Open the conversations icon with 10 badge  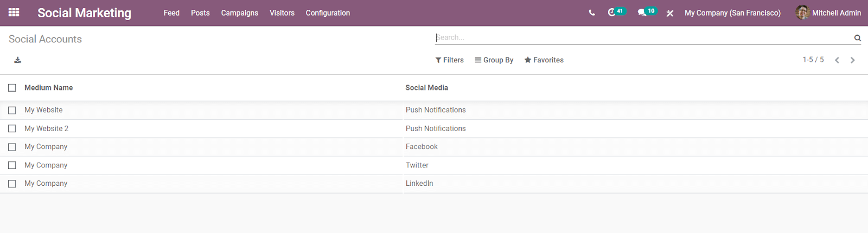tap(642, 12)
